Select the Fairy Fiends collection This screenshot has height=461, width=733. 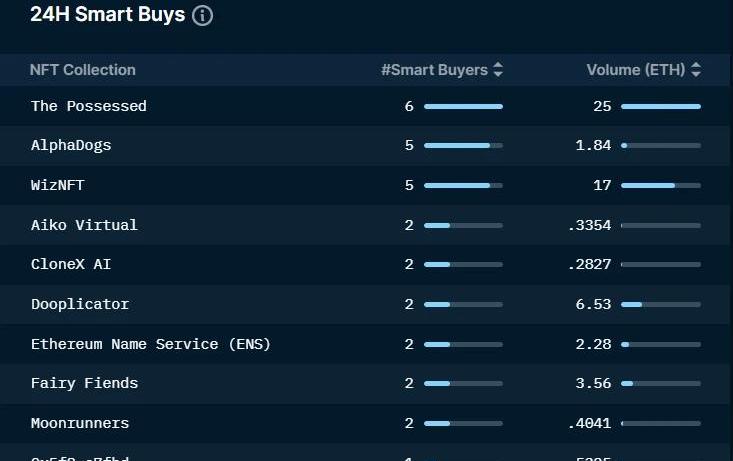[x=85, y=383]
